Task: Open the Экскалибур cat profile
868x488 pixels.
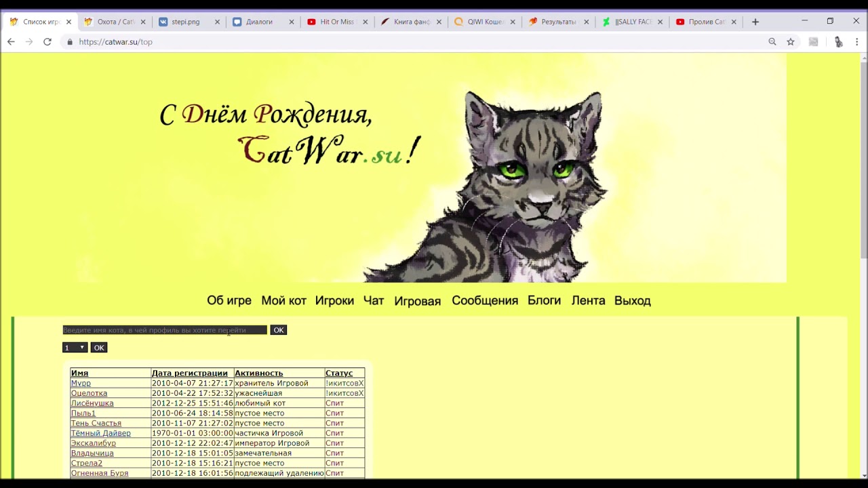Action: coord(94,443)
